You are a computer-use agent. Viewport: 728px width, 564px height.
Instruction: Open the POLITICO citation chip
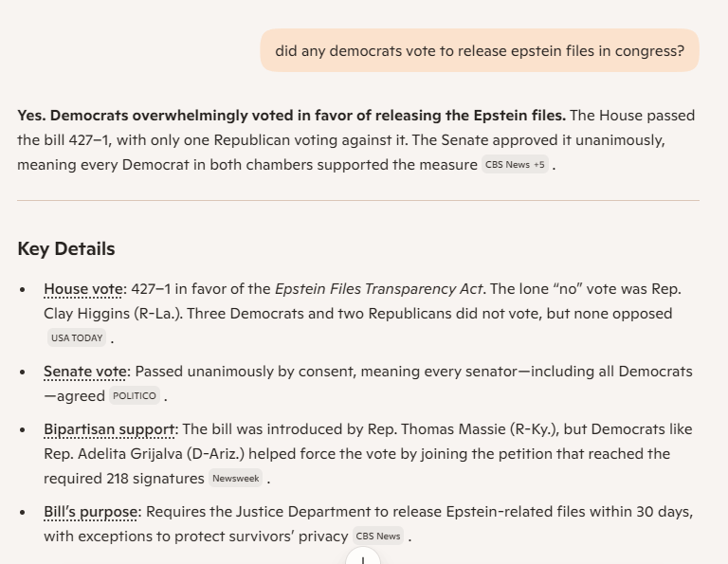(x=134, y=396)
